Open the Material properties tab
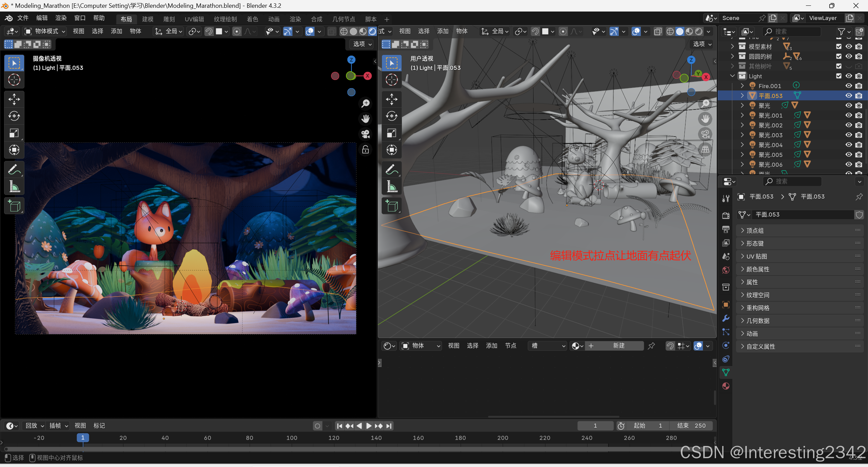This screenshot has height=467, width=868. pyautogui.click(x=726, y=386)
